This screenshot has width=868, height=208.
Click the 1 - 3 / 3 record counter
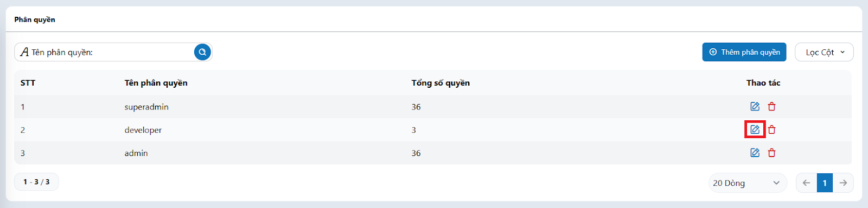(36, 182)
